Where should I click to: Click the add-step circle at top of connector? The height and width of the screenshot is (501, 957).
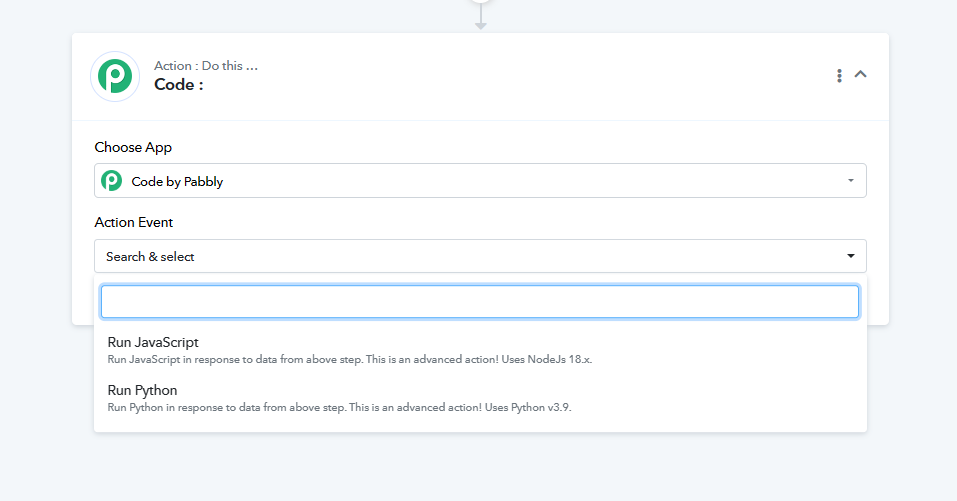click(x=481, y=1)
